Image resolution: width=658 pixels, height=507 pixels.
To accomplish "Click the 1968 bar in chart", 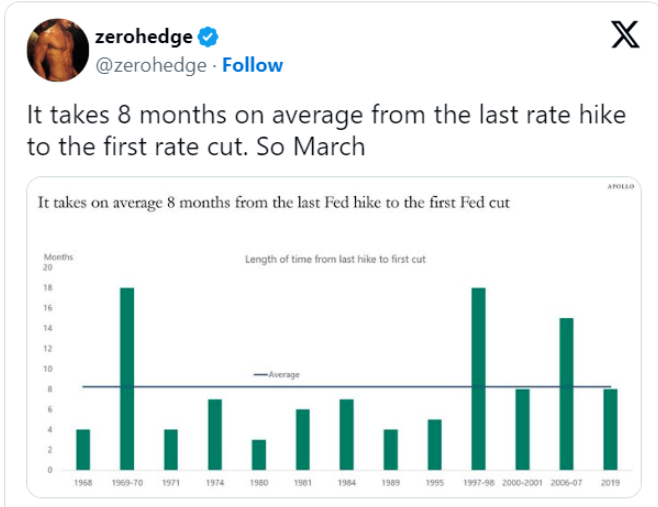I will 83,449.
